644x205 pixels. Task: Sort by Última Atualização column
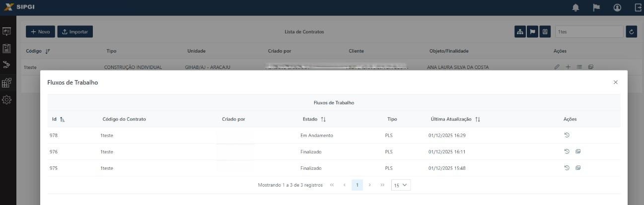[x=478, y=119]
